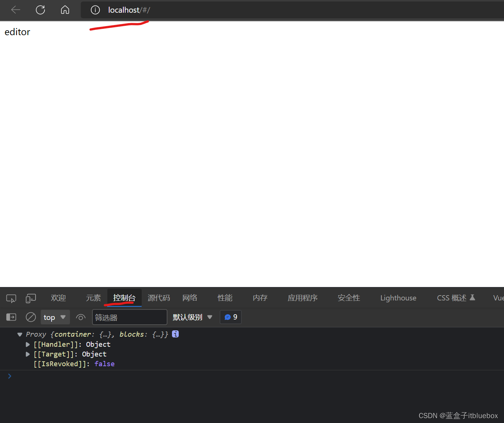Screen dimensions: 504x423
Task: Switch to the 控制台 tab
Action: point(125,298)
